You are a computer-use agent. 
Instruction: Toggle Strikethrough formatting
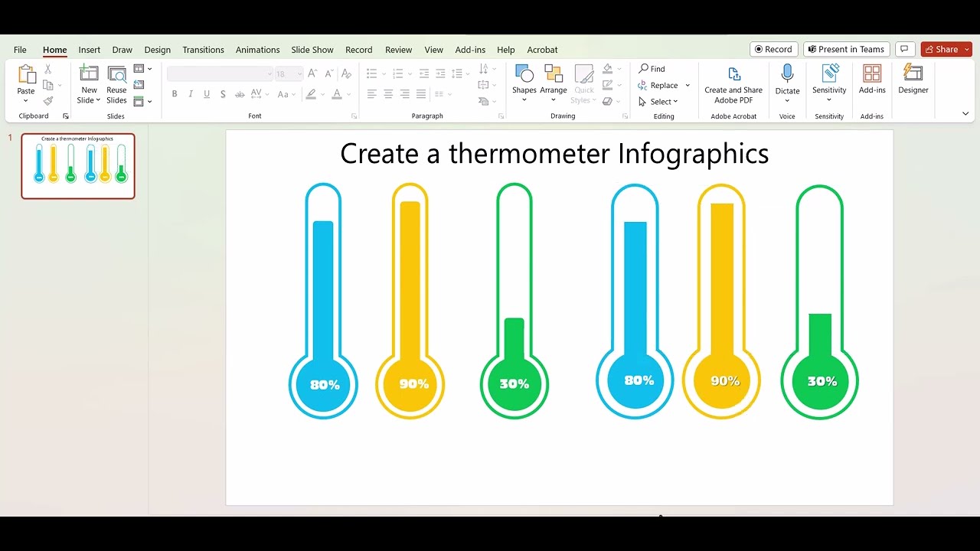point(240,94)
